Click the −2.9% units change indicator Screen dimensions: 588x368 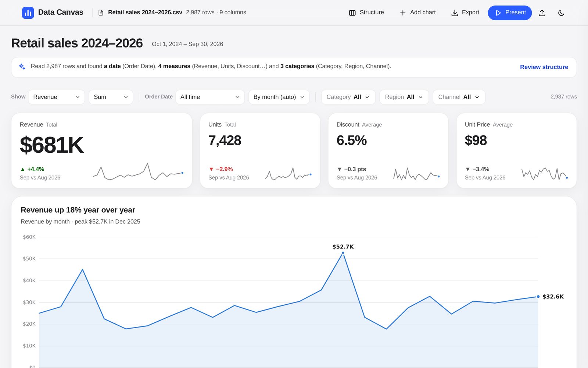click(x=221, y=169)
